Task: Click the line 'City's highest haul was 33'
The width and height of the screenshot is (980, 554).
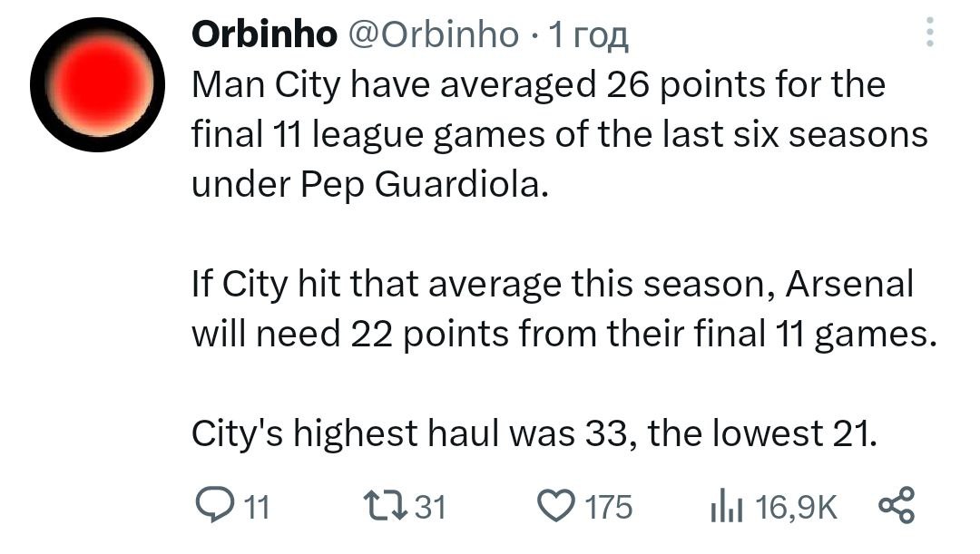Action: pyautogui.click(x=534, y=433)
